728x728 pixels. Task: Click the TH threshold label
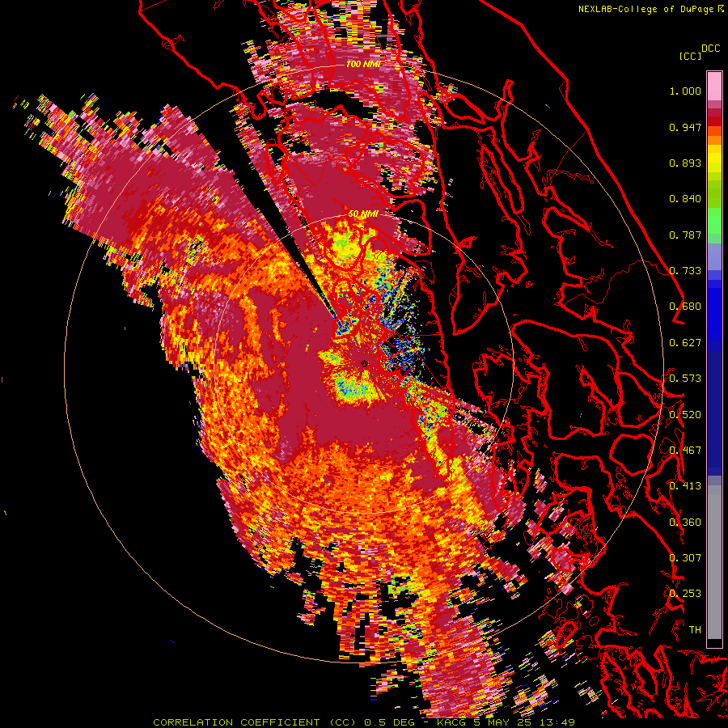(695, 629)
